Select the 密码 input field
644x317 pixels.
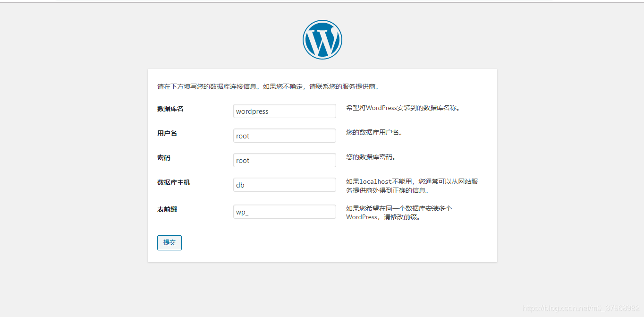click(285, 160)
